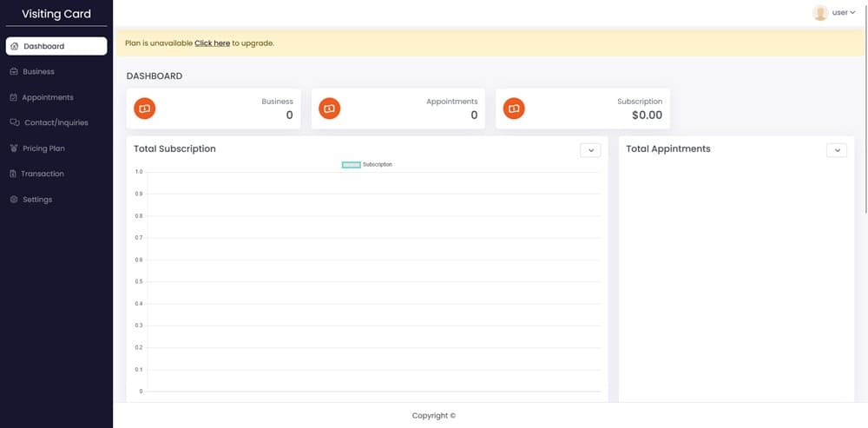This screenshot has height=428, width=868.
Task: Click the Appointments calendar icon in sidebar
Action: point(14,97)
